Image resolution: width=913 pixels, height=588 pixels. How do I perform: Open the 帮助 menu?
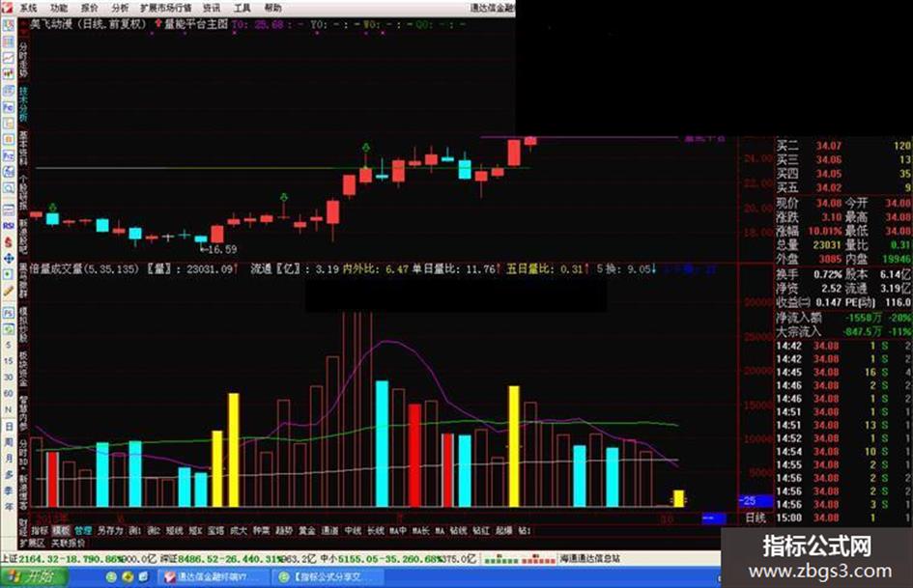(x=272, y=8)
